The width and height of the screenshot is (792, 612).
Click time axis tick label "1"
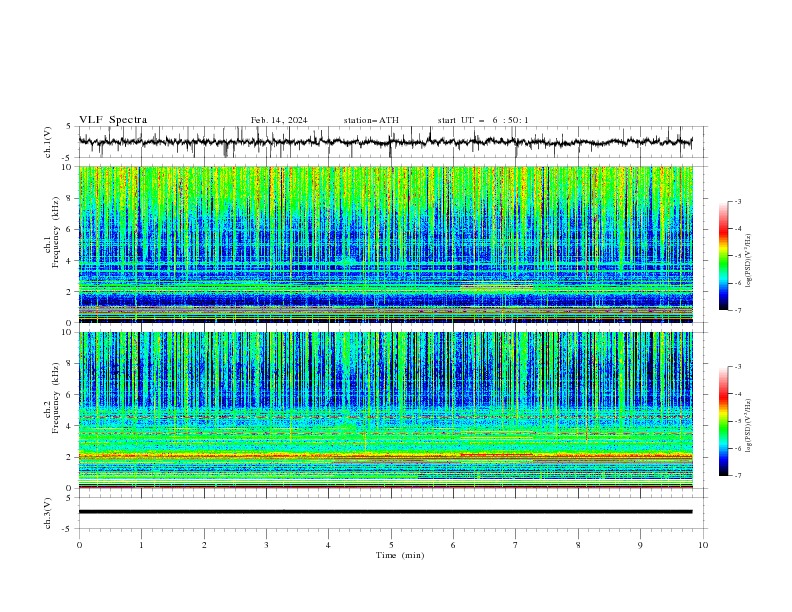pyautogui.click(x=141, y=545)
